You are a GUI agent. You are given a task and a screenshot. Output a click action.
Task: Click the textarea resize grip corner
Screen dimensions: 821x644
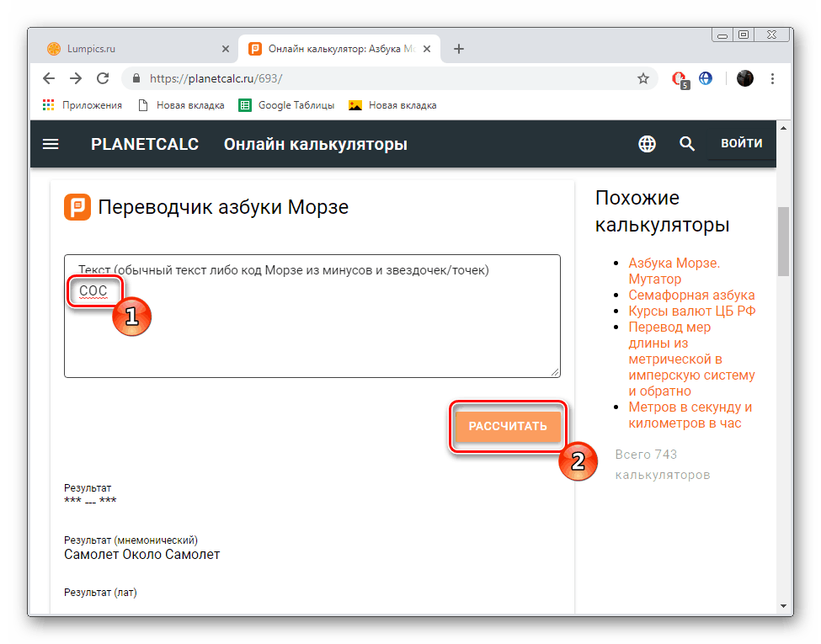[x=555, y=372]
